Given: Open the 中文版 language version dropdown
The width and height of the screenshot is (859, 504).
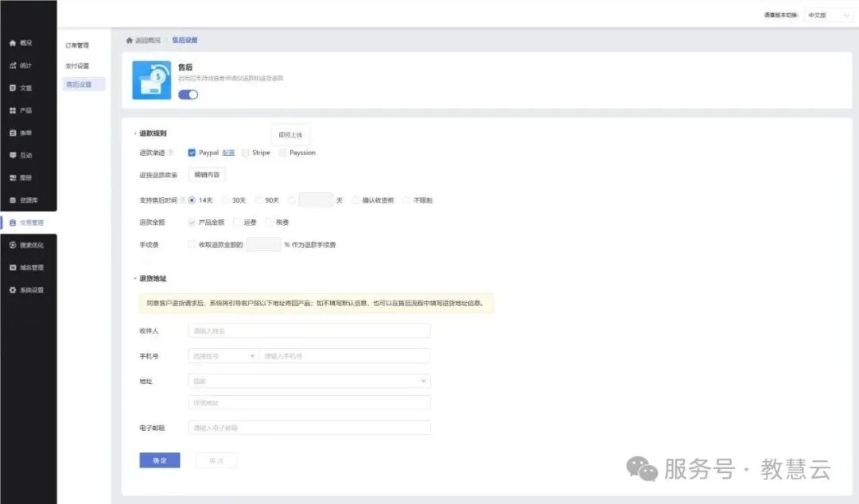Looking at the screenshot, I should tap(828, 15).
